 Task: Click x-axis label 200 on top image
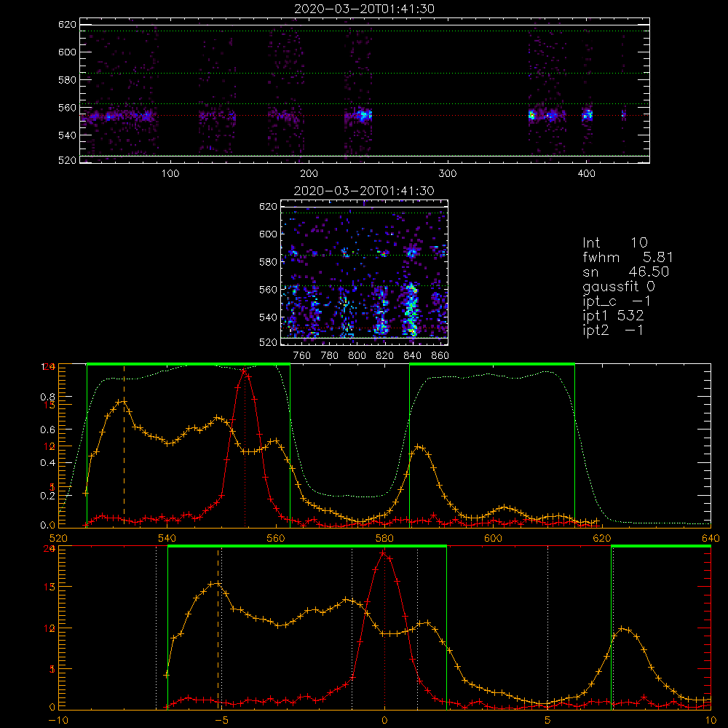pos(309,173)
